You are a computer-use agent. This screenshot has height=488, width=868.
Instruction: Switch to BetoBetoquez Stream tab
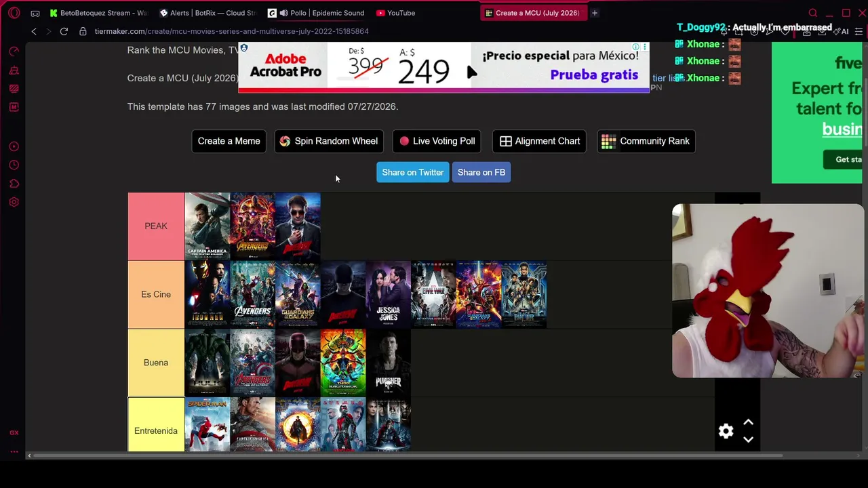[100, 13]
